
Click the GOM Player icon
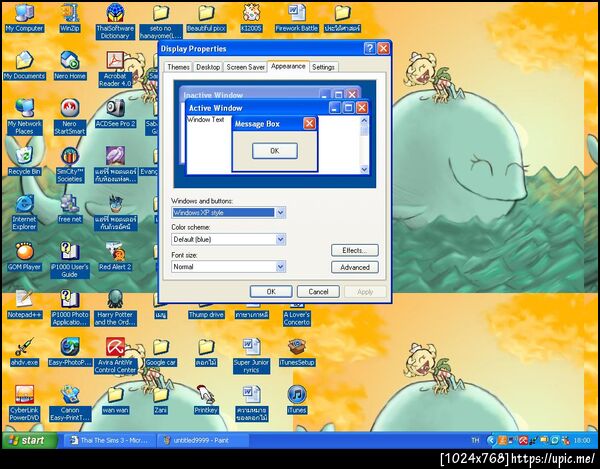point(24,257)
